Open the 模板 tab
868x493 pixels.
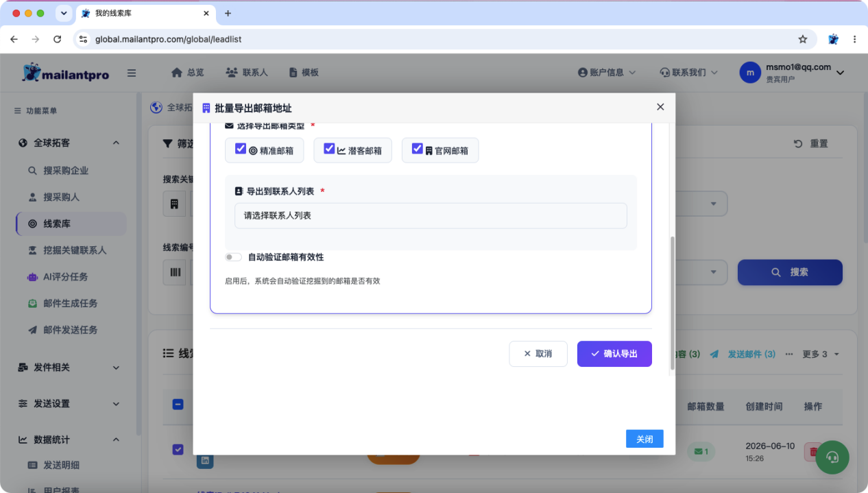click(304, 72)
